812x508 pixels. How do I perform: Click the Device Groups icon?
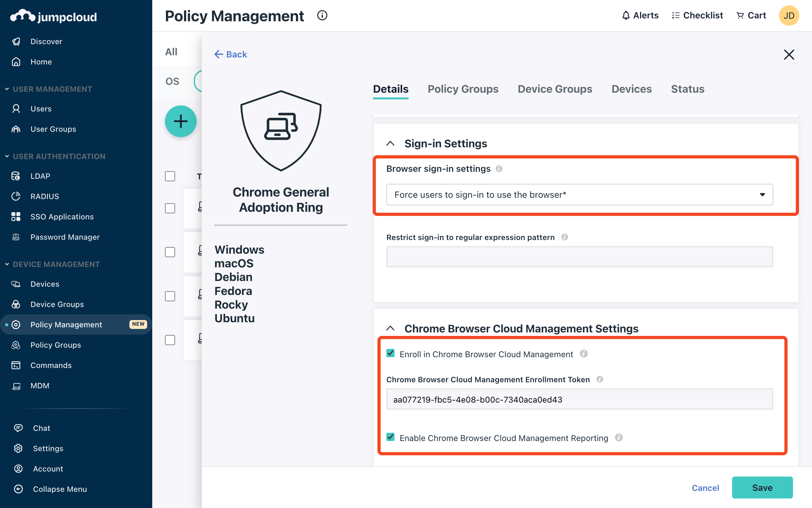pyautogui.click(x=16, y=304)
